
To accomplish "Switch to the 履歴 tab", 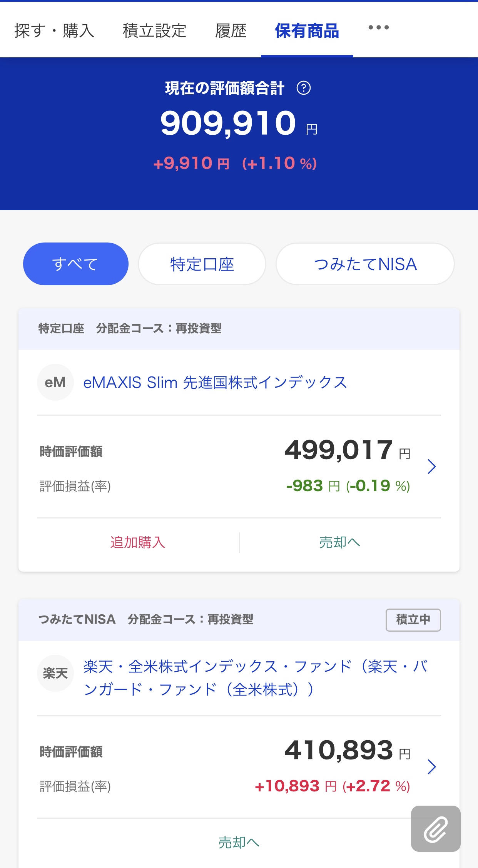I will click(x=231, y=31).
